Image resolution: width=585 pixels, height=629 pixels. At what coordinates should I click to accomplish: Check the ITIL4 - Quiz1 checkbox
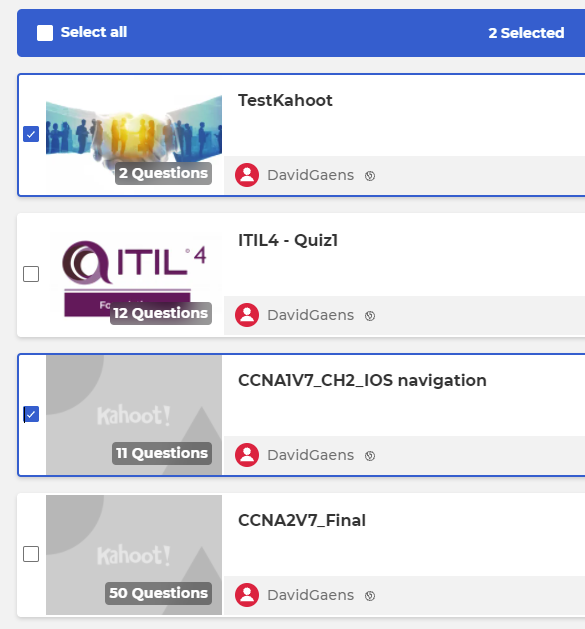pos(31,274)
